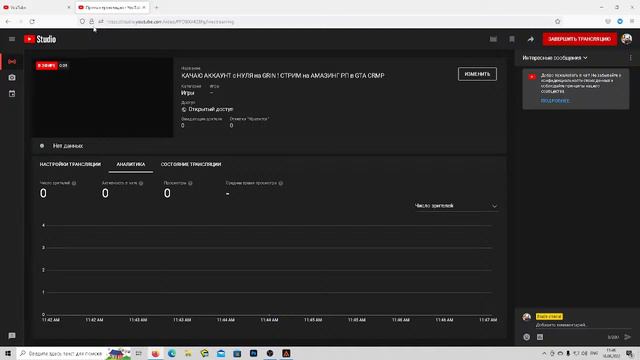This screenshot has height=360, width=640.
Task: Expand the chat filter dropdown (Интересные сообщения)
Action: 555,58
